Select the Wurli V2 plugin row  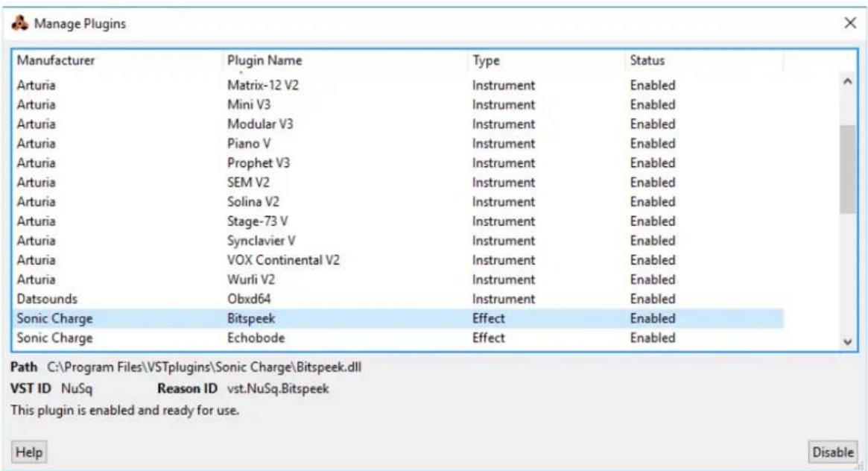(397, 279)
